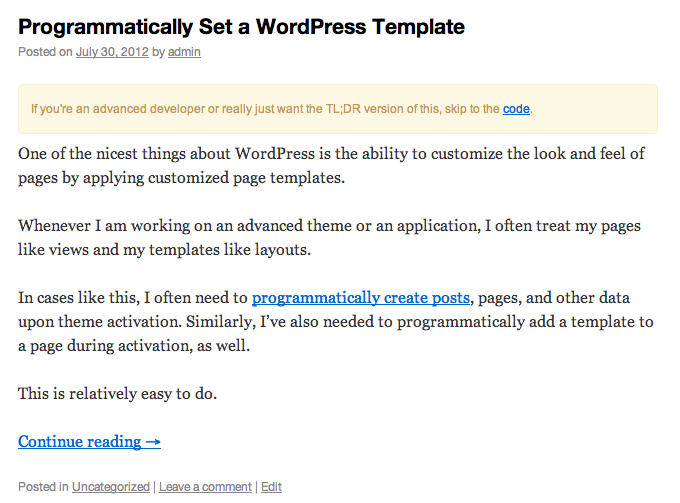Click the text In cases like this
This screenshot has width=680, height=503.
click(x=79, y=298)
